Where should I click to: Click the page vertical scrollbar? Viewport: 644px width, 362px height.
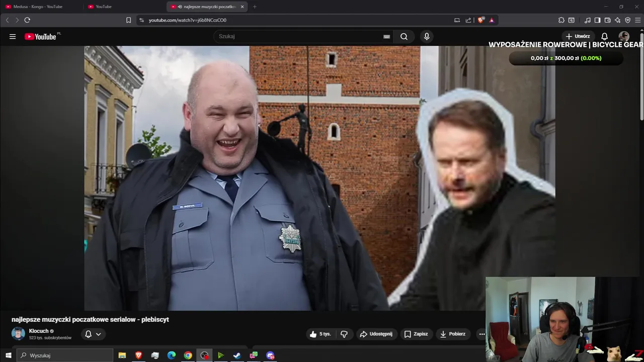point(641,75)
